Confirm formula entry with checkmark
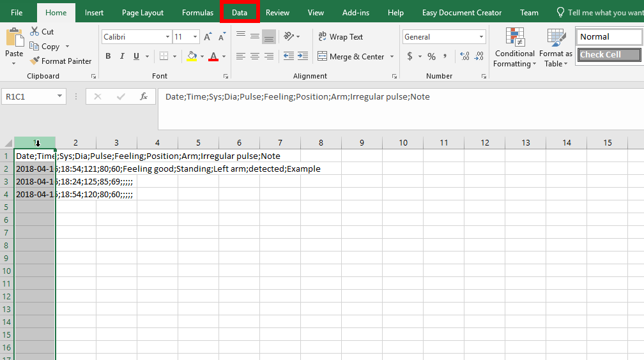This screenshot has height=360, width=644. point(121,96)
